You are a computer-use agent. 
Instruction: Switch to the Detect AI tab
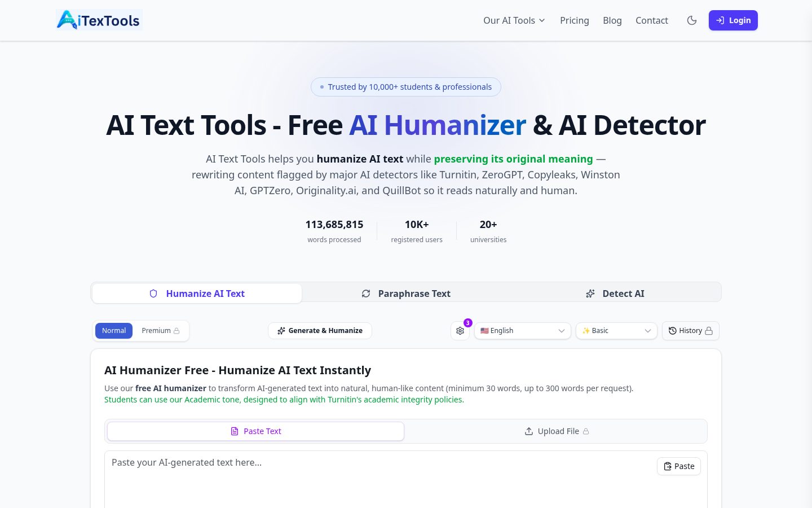pyautogui.click(x=615, y=294)
